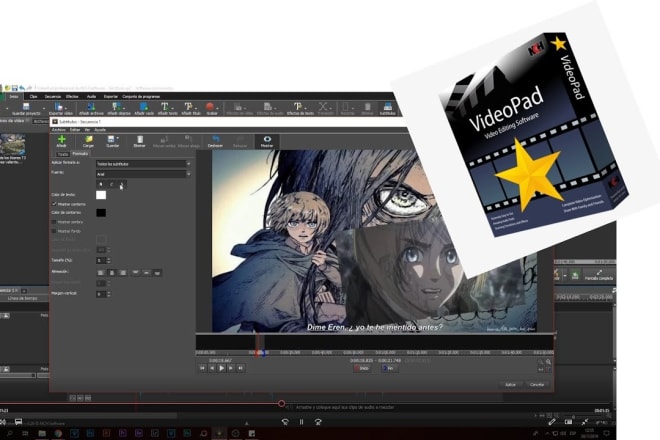The width and height of the screenshot is (660, 440).
Task: Switch to the Formato tab
Action: [x=79, y=154]
